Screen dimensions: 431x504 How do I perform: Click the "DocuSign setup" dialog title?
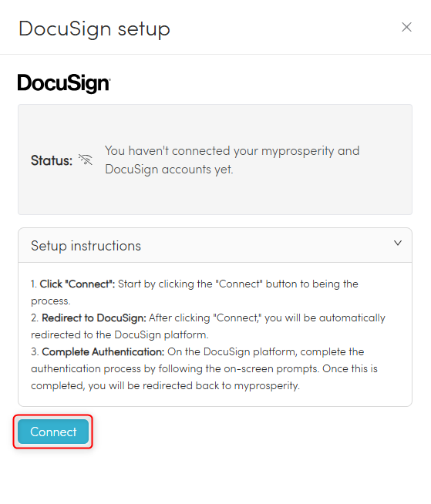click(x=94, y=29)
